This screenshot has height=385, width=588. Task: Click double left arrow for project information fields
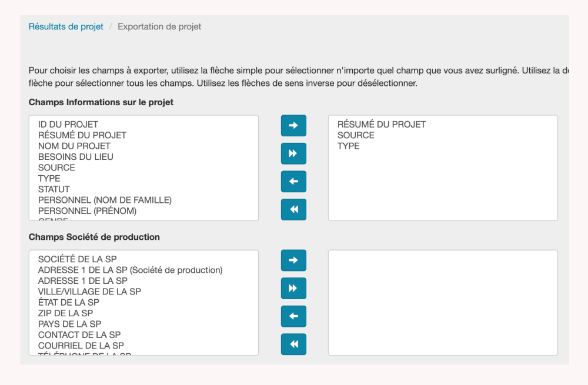(x=293, y=209)
